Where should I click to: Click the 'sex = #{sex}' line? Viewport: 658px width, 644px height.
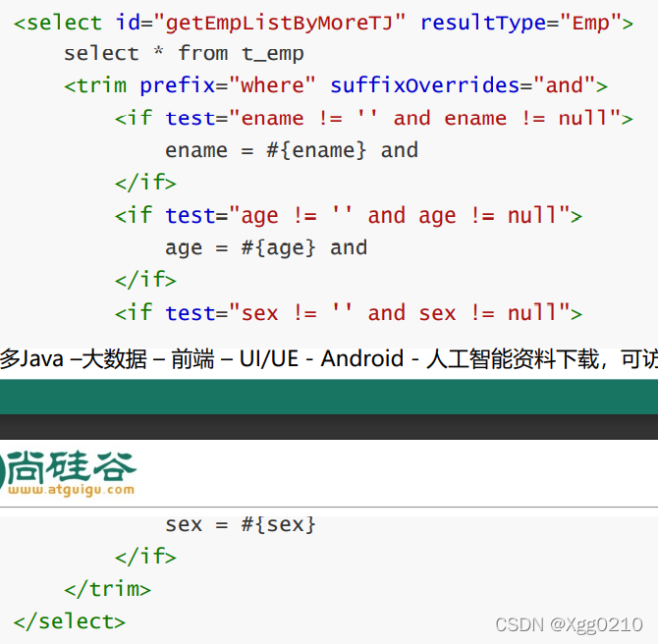(241, 524)
